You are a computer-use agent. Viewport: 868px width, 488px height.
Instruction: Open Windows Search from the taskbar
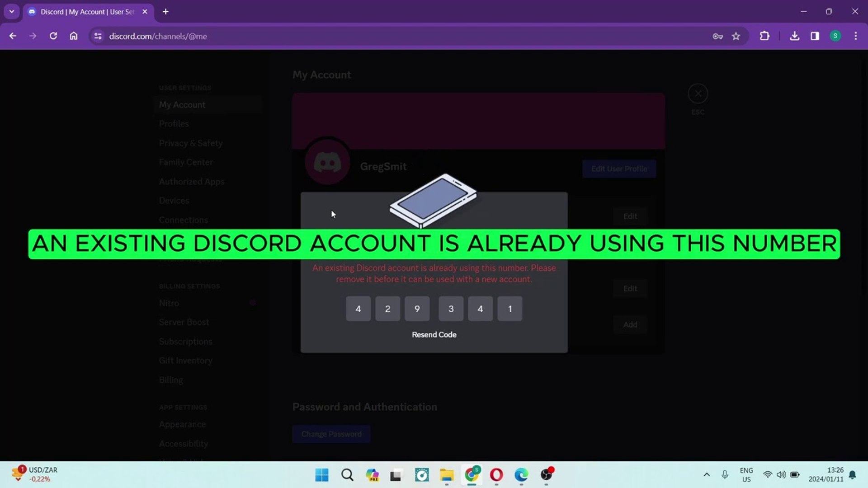tap(347, 475)
